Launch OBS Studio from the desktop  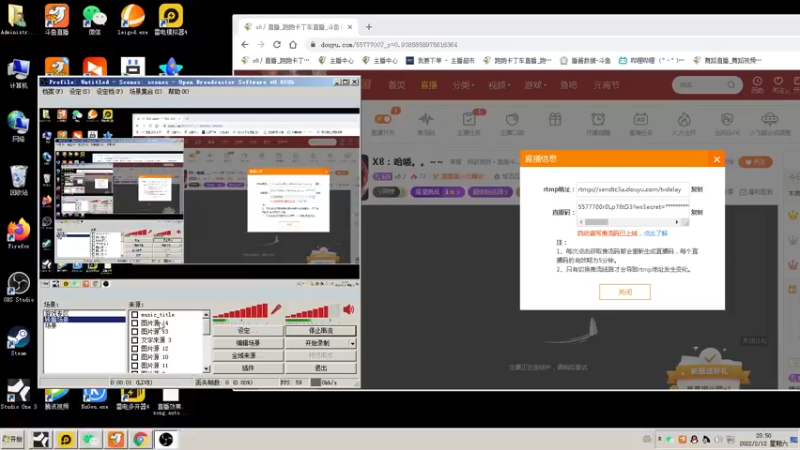click(18, 287)
